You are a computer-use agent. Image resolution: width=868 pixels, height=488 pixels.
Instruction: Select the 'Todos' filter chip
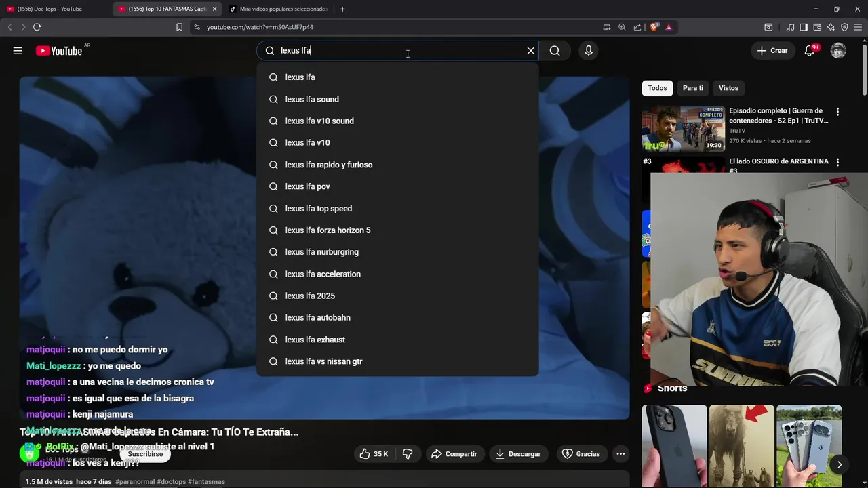click(657, 88)
